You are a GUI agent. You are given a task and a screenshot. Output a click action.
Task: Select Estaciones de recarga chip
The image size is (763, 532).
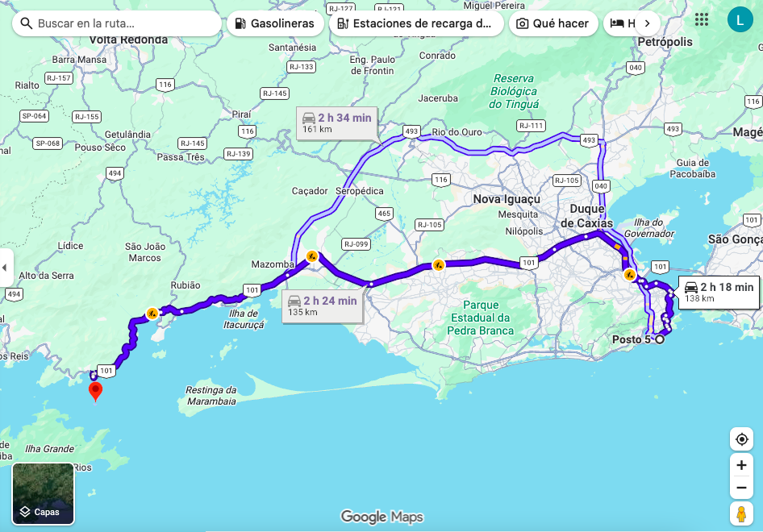pyautogui.click(x=416, y=23)
